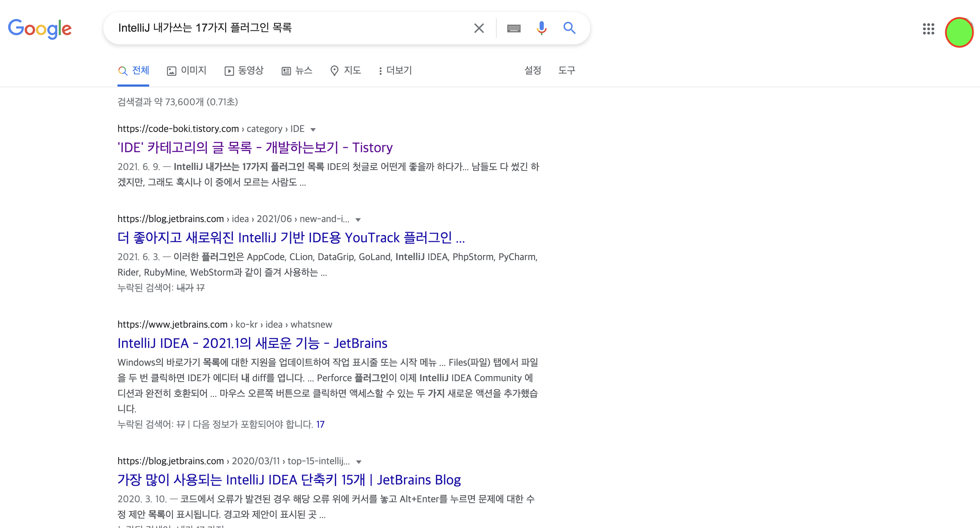Start voice search with microphone icon
This screenshot has width=980, height=528.
(541, 28)
